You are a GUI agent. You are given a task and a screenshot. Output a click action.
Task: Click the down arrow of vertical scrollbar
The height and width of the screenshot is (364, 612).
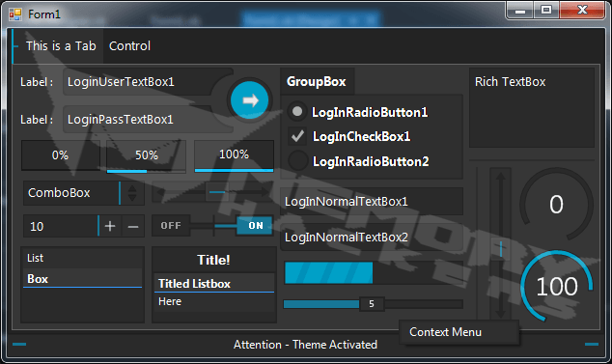[500, 314]
